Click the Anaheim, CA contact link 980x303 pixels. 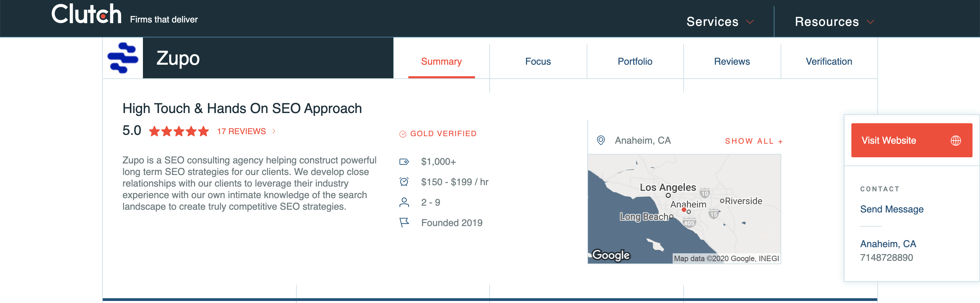[x=888, y=244]
